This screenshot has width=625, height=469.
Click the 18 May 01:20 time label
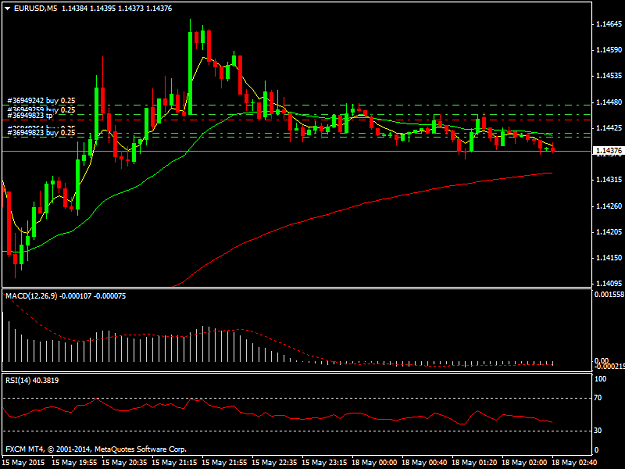point(474,463)
